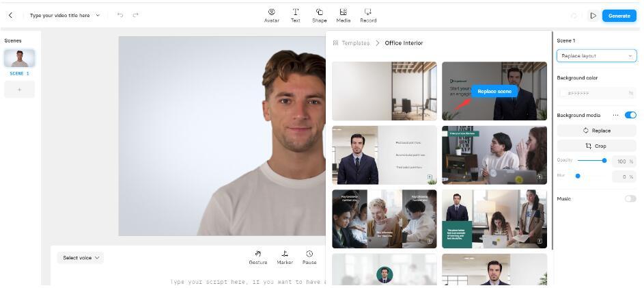Add a new scene
644x288 pixels.
click(x=19, y=90)
